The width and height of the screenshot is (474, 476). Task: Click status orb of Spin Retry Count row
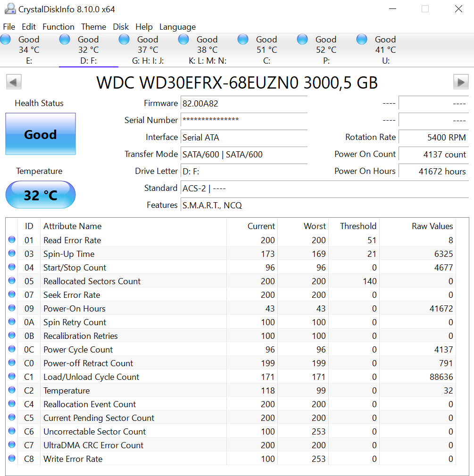pos(12,321)
